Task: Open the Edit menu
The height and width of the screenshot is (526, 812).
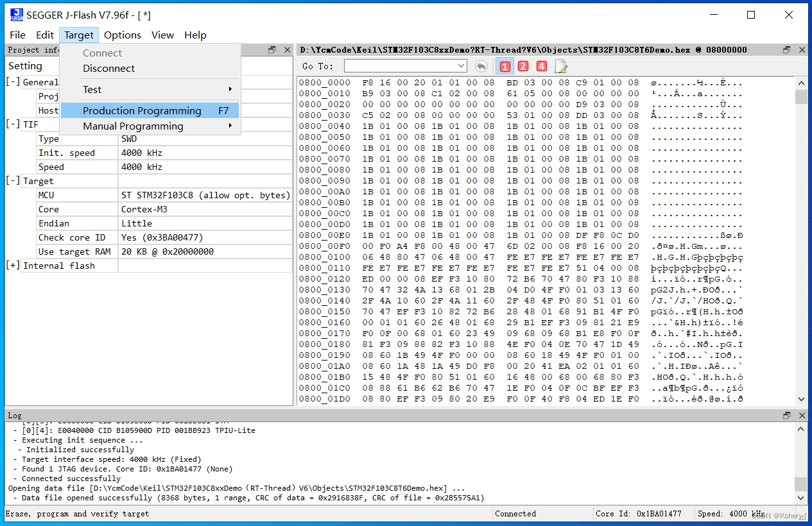Action: pyautogui.click(x=45, y=35)
